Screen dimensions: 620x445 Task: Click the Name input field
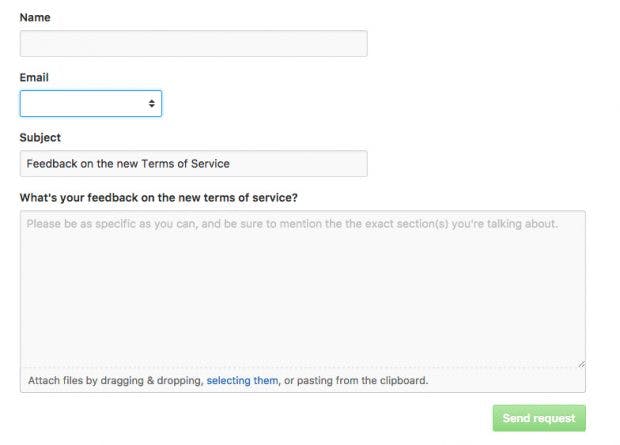click(x=193, y=44)
